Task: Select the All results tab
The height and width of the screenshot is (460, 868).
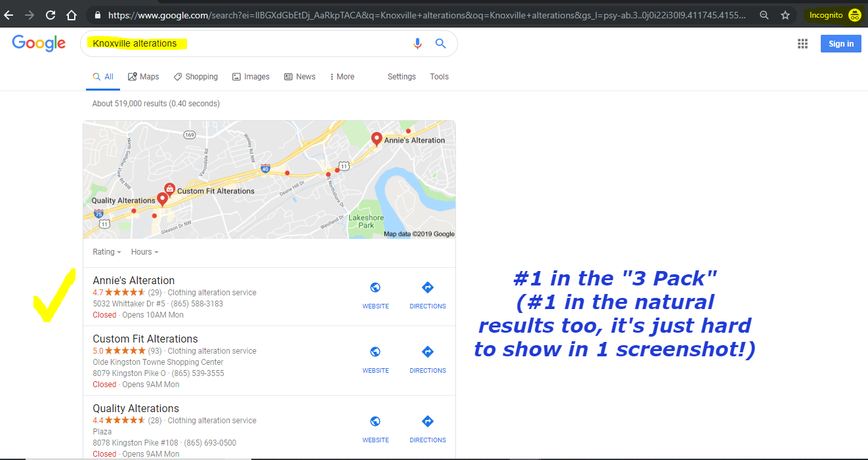Action: 103,77
